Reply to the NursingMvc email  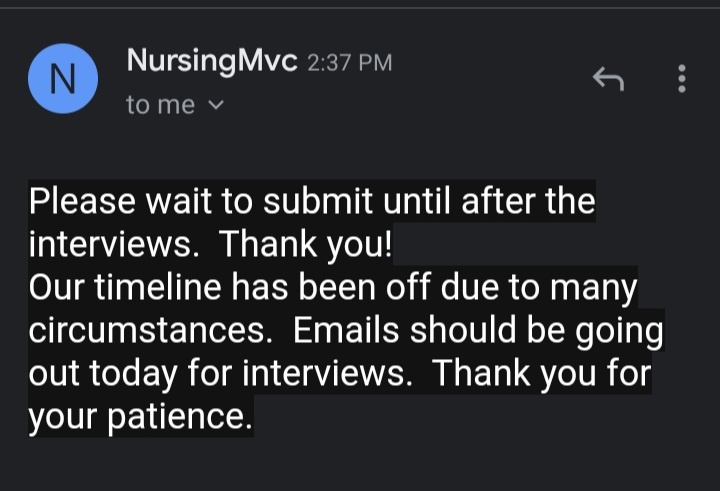coord(608,79)
